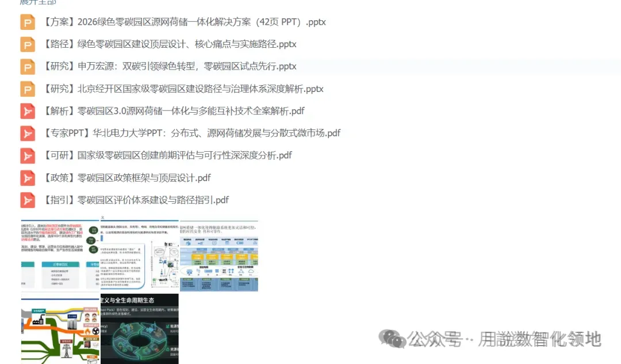Open 【政策】零碳园区政策框架与顶层设计.pdf
The width and height of the screenshot is (621, 364).
tap(126, 178)
